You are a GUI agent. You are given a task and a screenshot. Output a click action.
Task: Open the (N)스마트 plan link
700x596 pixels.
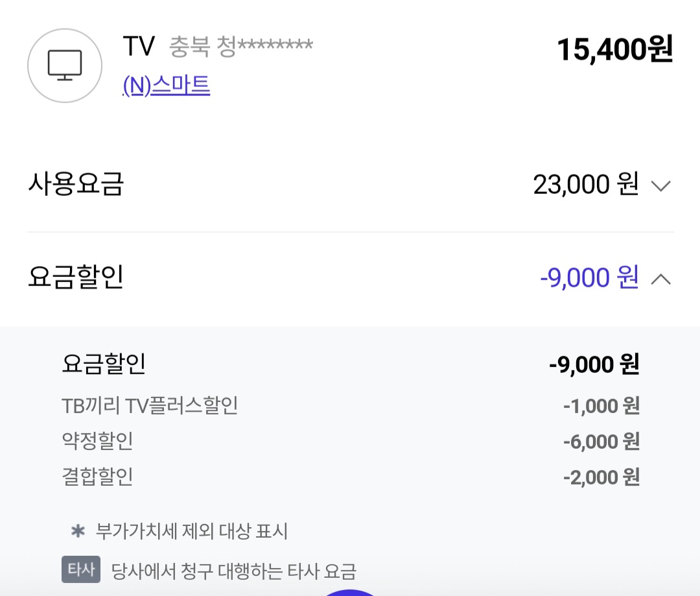[167, 86]
